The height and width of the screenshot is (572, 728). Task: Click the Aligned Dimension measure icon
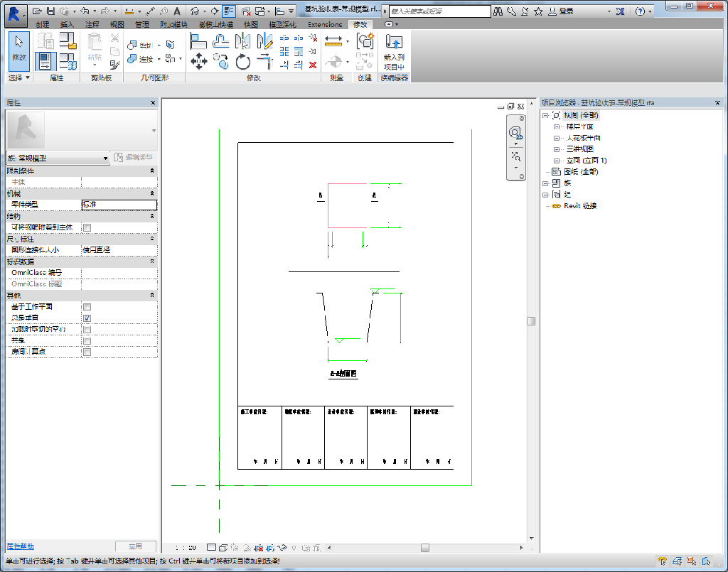point(333,42)
